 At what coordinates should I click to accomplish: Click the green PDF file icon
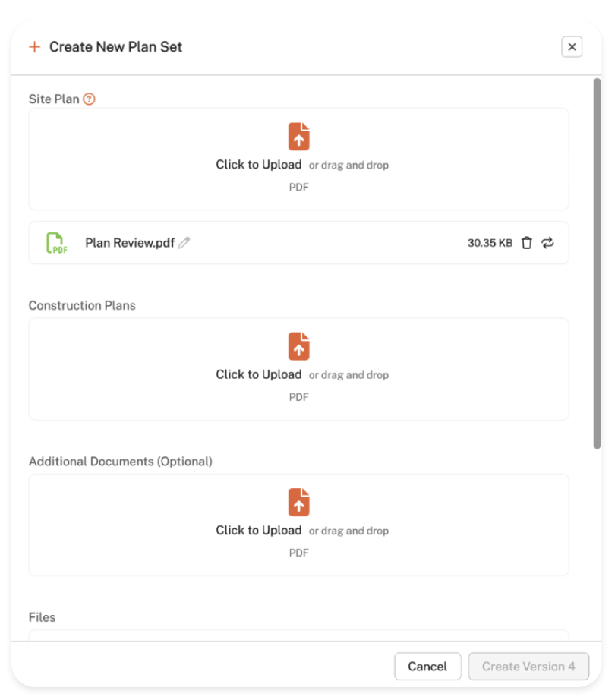(55, 243)
